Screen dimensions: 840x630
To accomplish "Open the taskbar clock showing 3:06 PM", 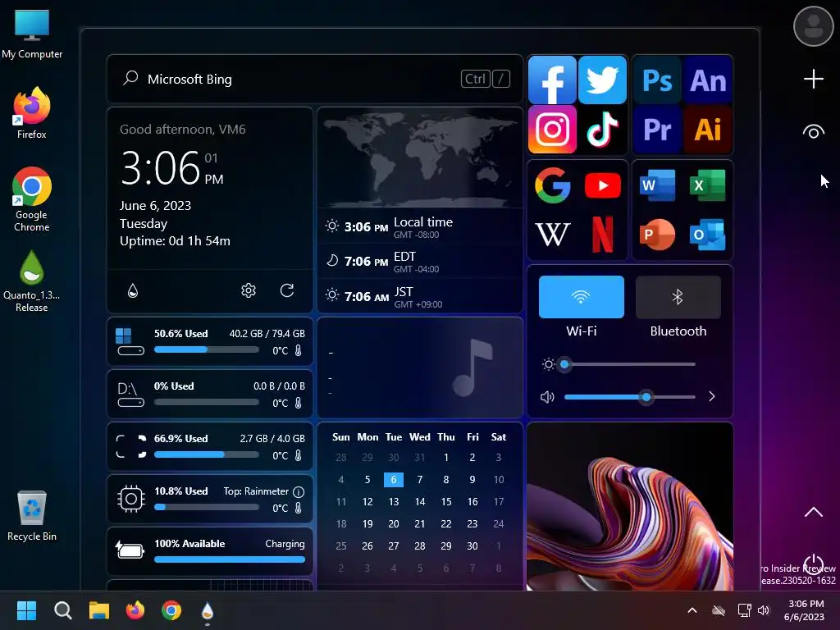I will (x=805, y=610).
